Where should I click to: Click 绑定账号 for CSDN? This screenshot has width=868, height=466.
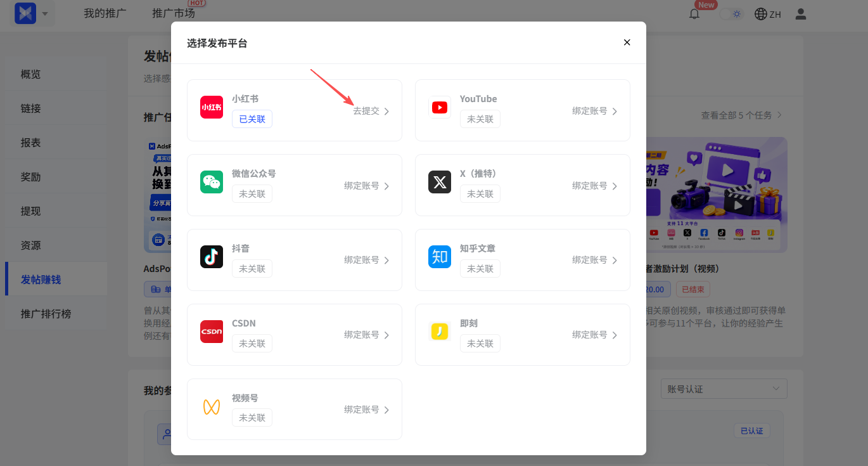[362, 335]
